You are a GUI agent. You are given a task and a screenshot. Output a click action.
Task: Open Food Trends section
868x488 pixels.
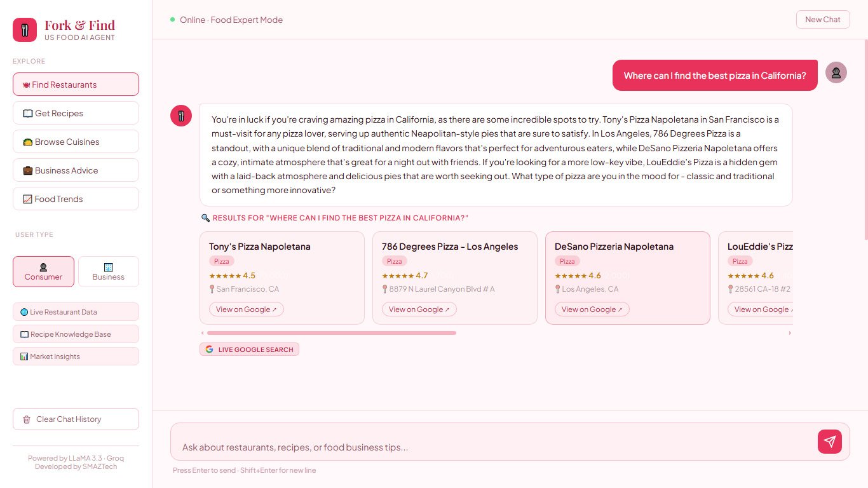click(x=76, y=199)
